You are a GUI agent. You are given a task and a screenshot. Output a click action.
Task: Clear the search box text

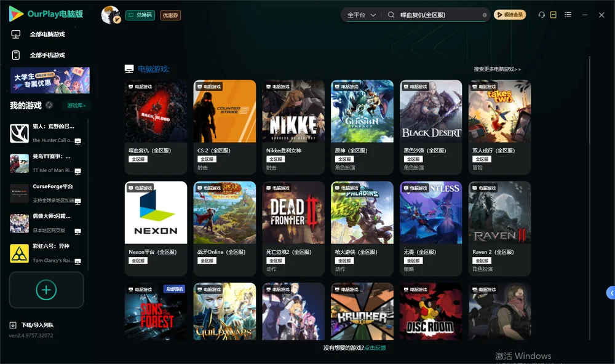click(485, 15)
